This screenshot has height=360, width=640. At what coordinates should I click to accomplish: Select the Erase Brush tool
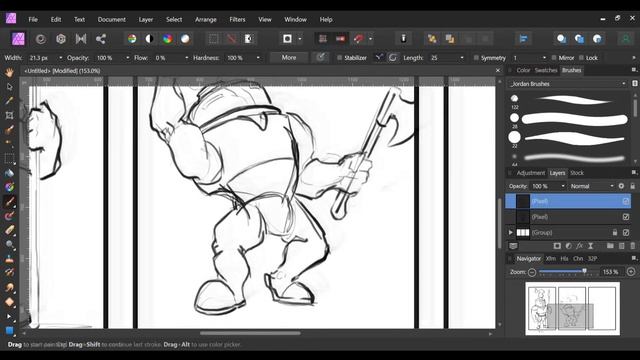pos(9,230)
